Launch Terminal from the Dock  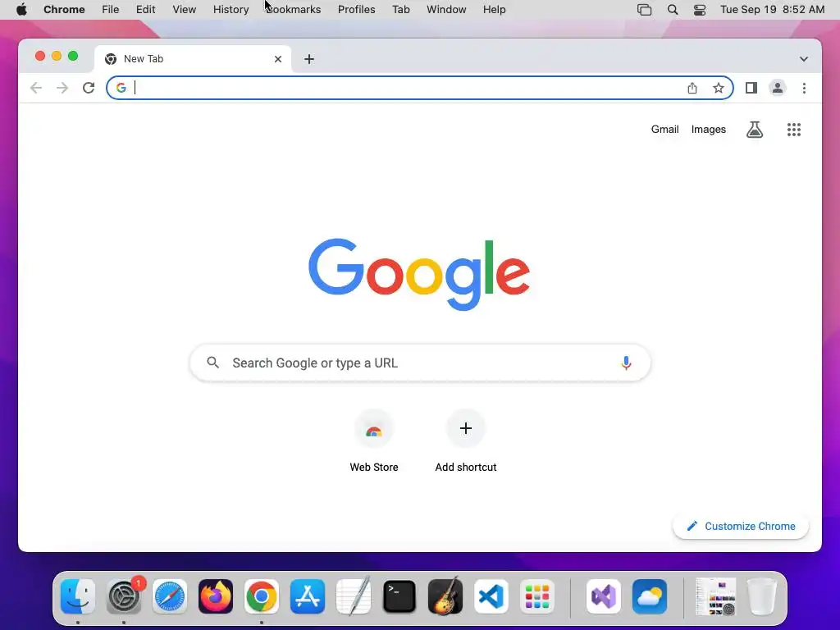[x=399, y=596]
